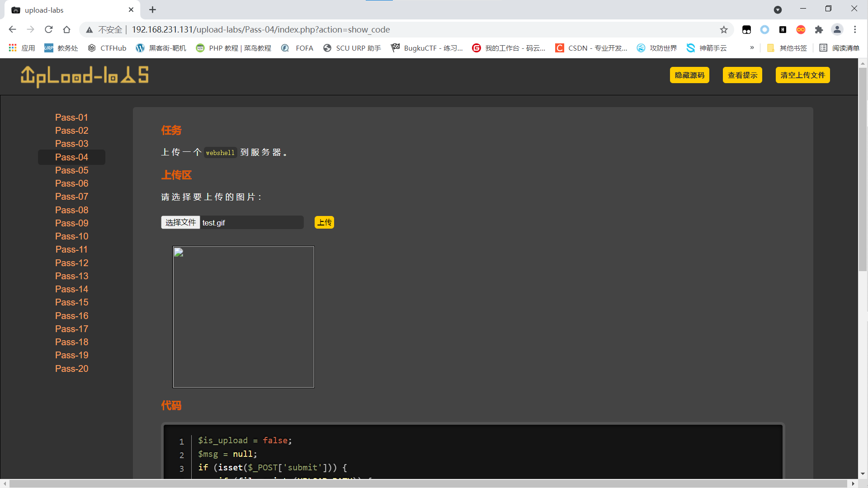This screenshot has height=488, width=868.
Task: Open Pass-15 level
Action: (71, 302)
